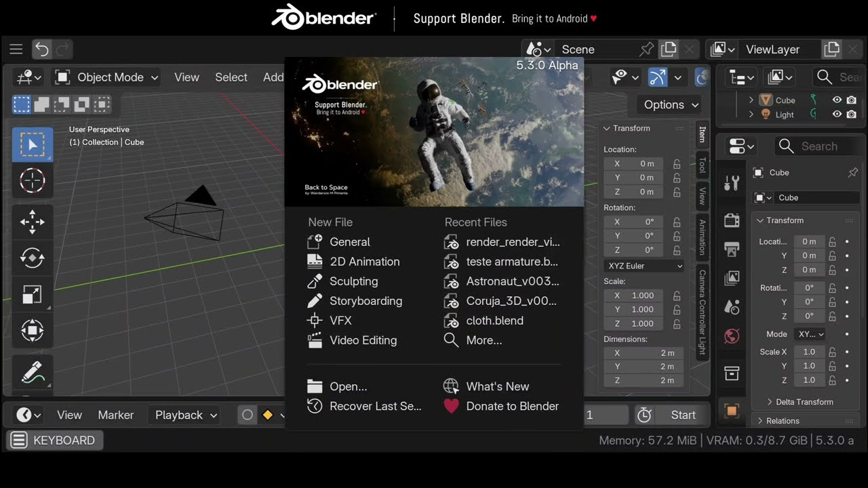The width and height of the screenshot is (868, 488).
Task: Expand the Light row in the outliner
Action: [751, 115]
